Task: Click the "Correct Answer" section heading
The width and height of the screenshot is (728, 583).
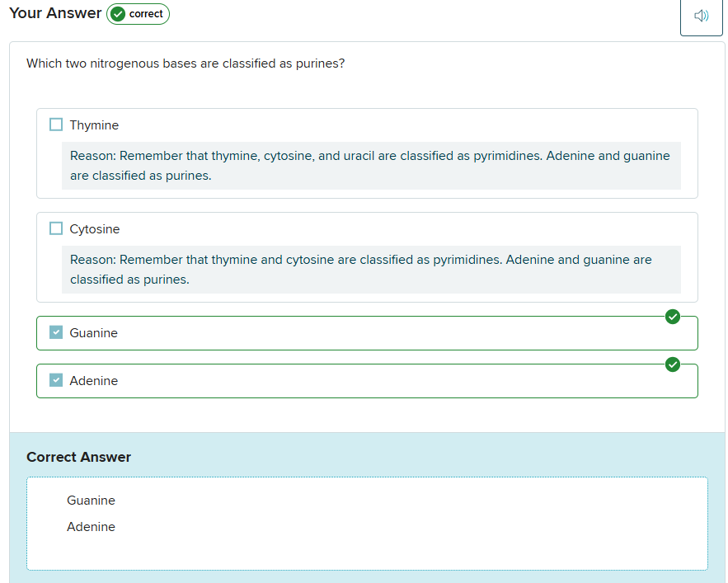Action: coord(78,457)
